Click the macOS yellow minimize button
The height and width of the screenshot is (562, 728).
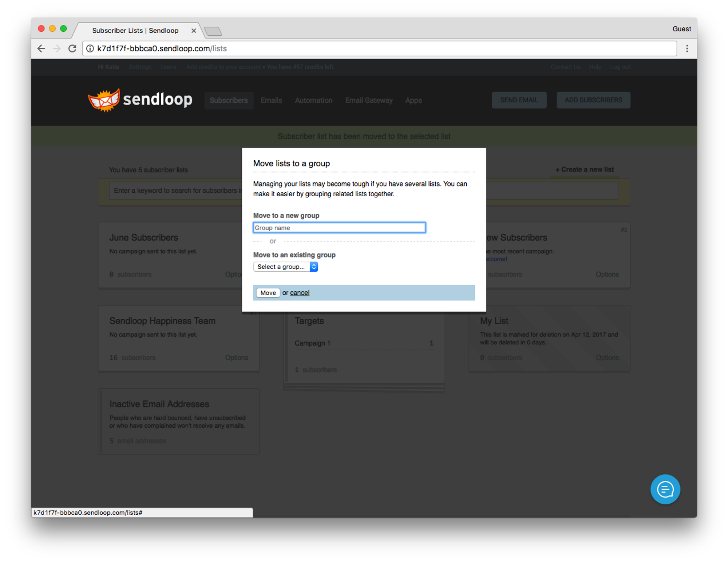click(52, 29)
